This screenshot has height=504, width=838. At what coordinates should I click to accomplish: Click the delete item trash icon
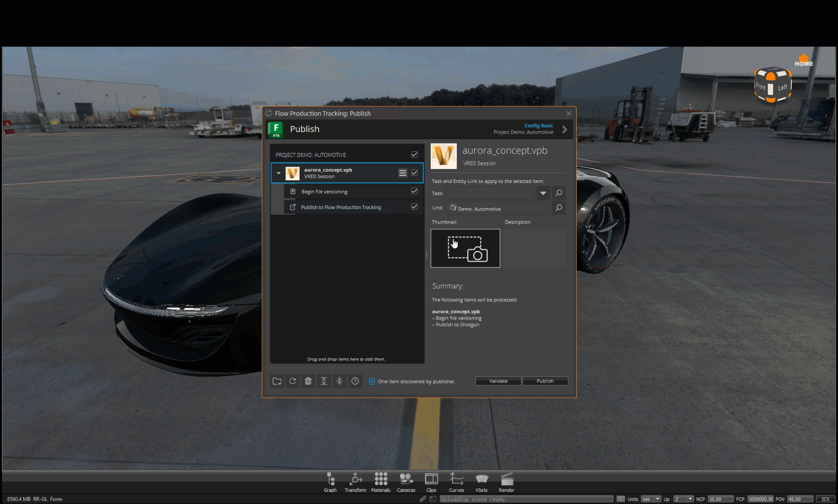[x=308, y=381]
